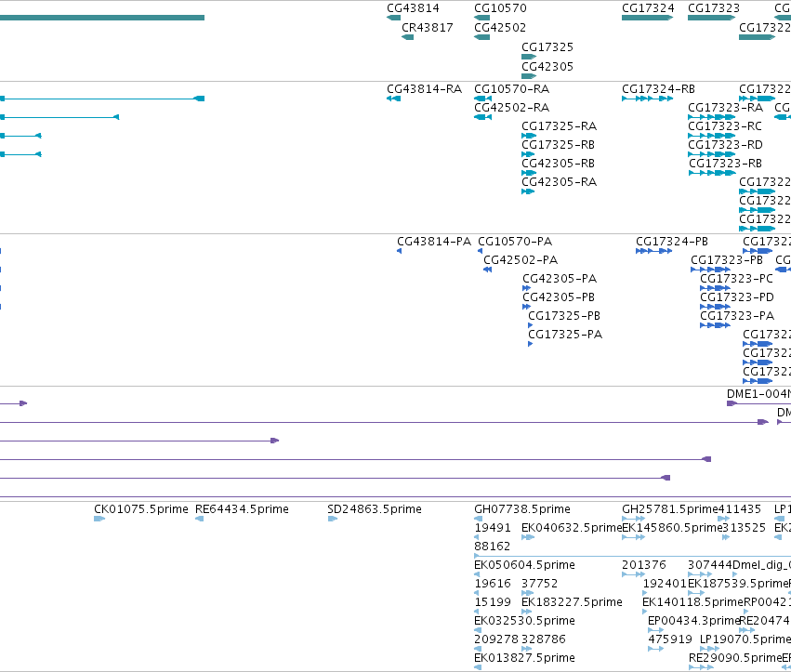Select protein CG17324-PB

(x=672, y=241)
